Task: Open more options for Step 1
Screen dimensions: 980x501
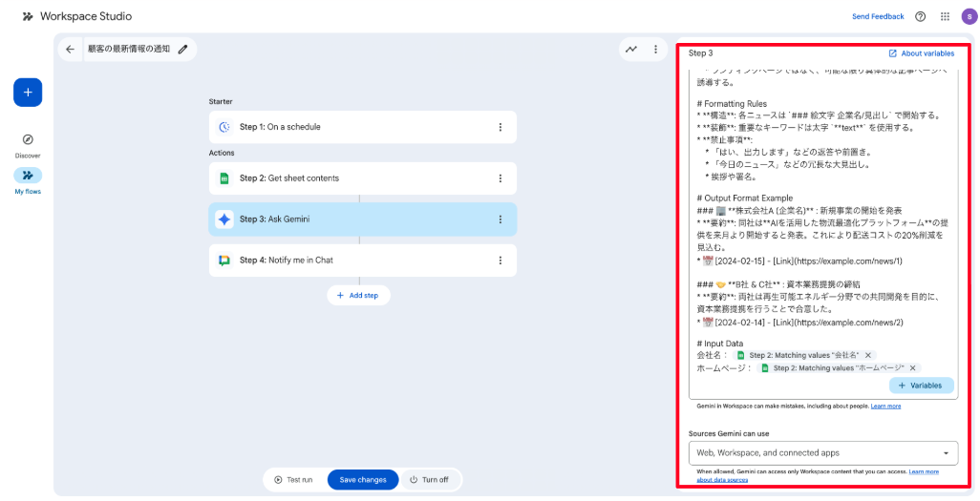Action: (500, 127)
